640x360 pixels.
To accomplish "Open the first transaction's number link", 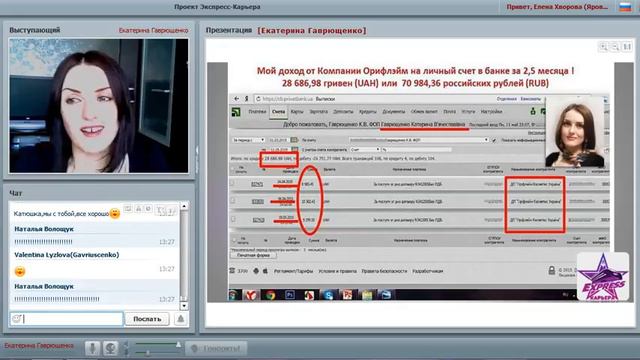I will pos(258,184).
